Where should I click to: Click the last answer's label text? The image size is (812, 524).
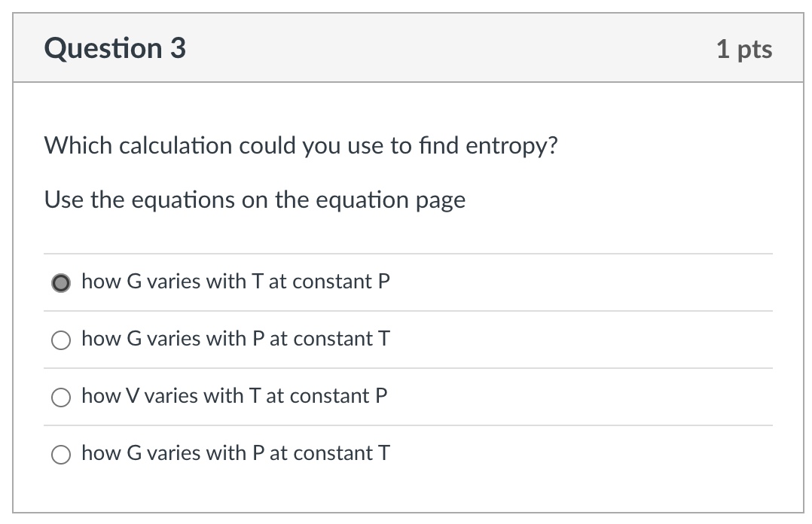point(236,453)
